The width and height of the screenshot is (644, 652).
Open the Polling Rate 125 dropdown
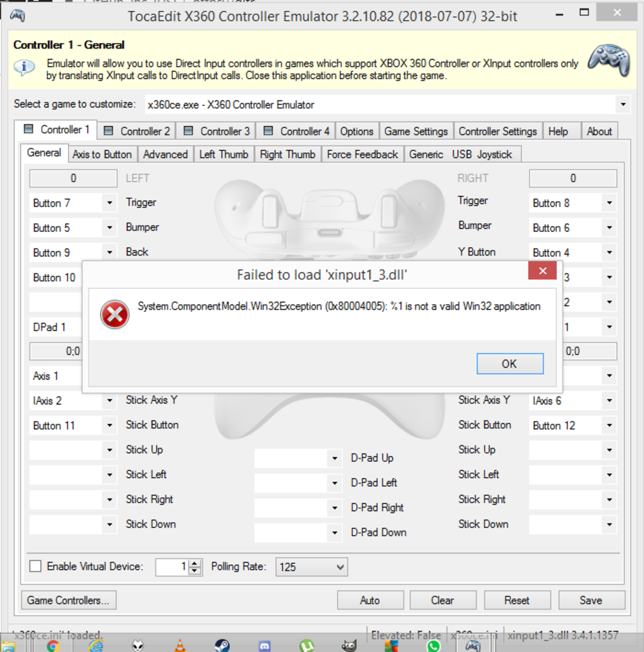point(312,567)
